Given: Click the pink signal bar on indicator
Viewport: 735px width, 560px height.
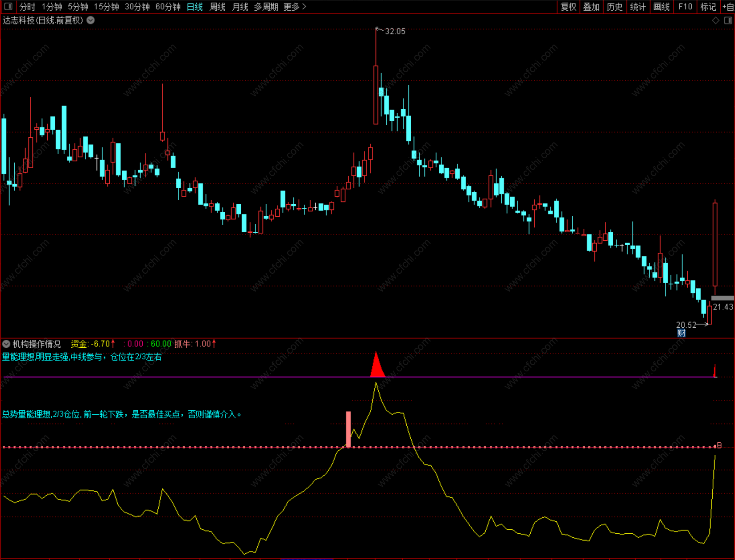Looking at the screenshot, I should (348, 429).
